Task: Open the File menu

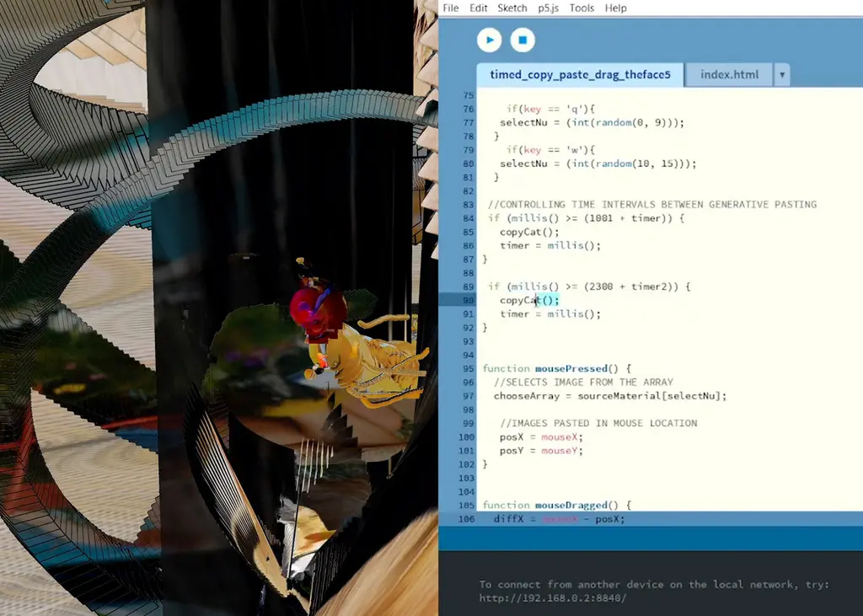Action: click(451, 8)
